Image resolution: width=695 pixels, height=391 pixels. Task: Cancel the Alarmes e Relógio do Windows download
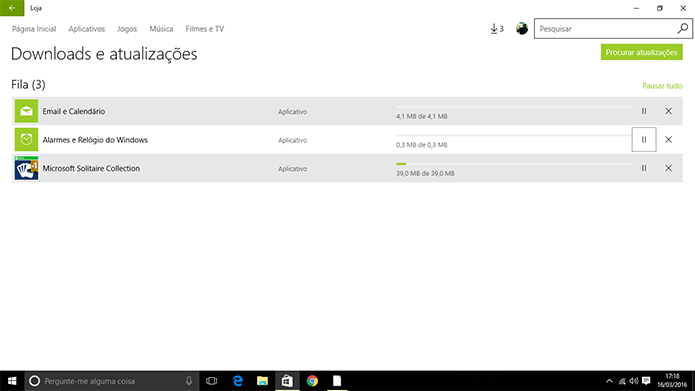pyautogui.click(x=668, y=140)
